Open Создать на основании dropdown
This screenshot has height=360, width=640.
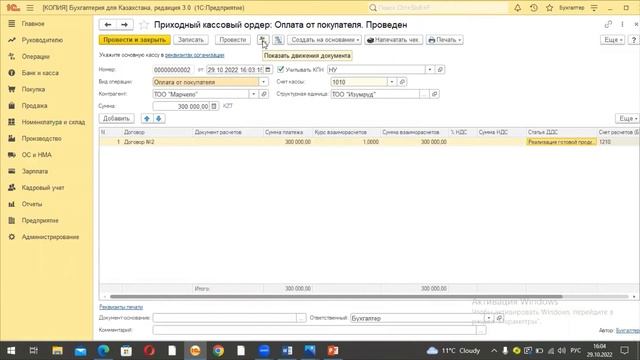pos(324,40)
